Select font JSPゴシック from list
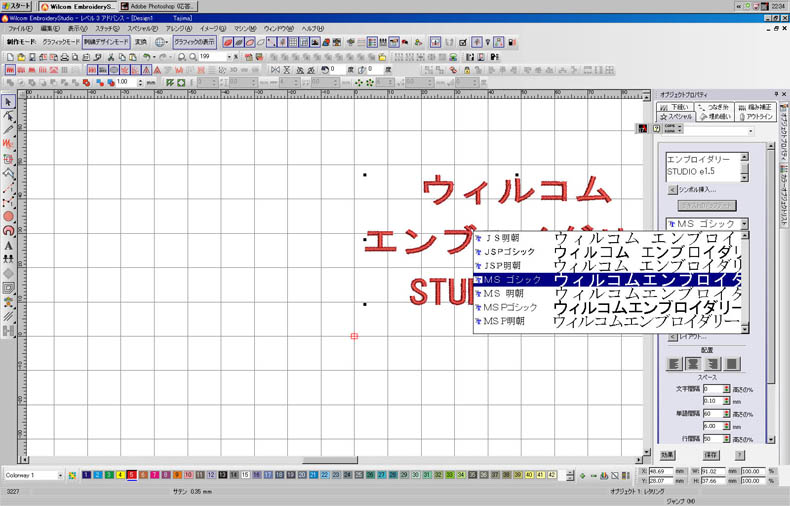This screenshot has height=506, width=790. [607, 251]
